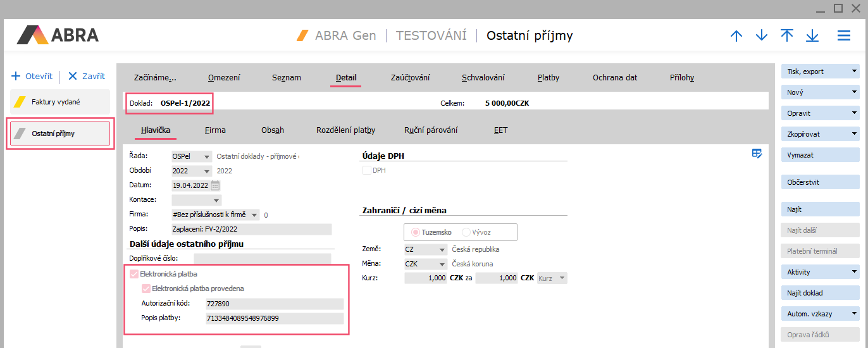Select the Vývoz radio button
This screenshot has height=348, width=868.
[466, 232]
